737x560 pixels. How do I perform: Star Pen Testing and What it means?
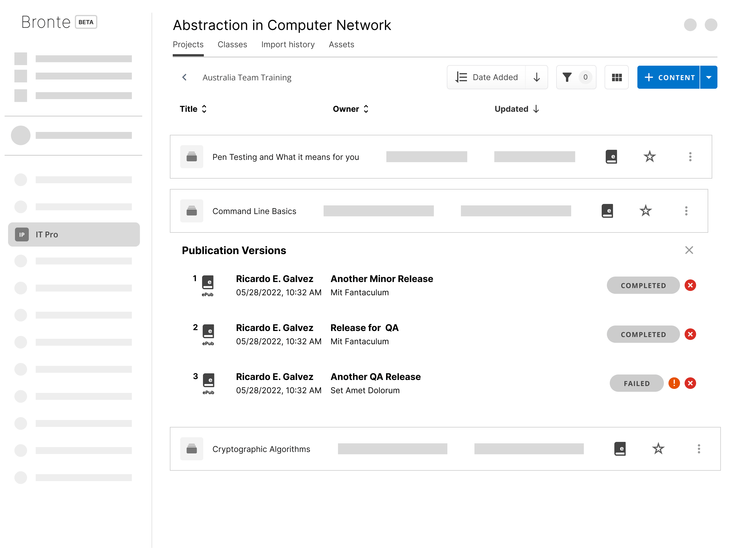pos(649,157)
